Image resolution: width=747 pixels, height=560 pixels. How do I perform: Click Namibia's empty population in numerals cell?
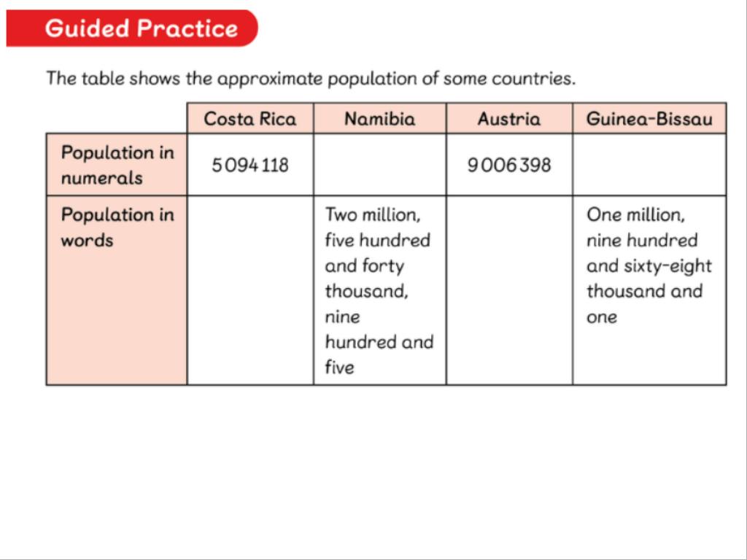click(379, 165)
